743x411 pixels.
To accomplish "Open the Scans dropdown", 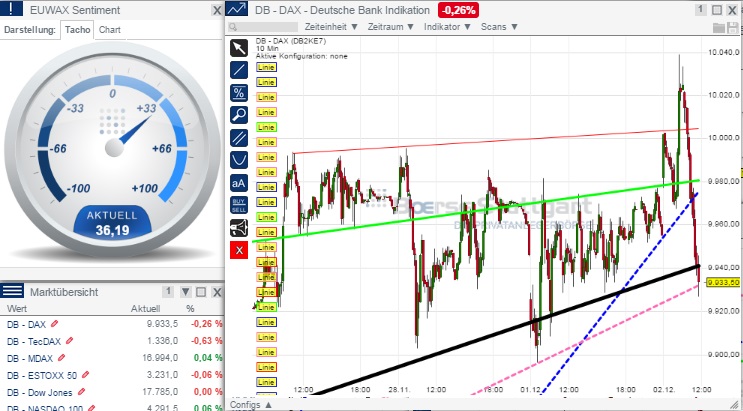I will 499,27.
